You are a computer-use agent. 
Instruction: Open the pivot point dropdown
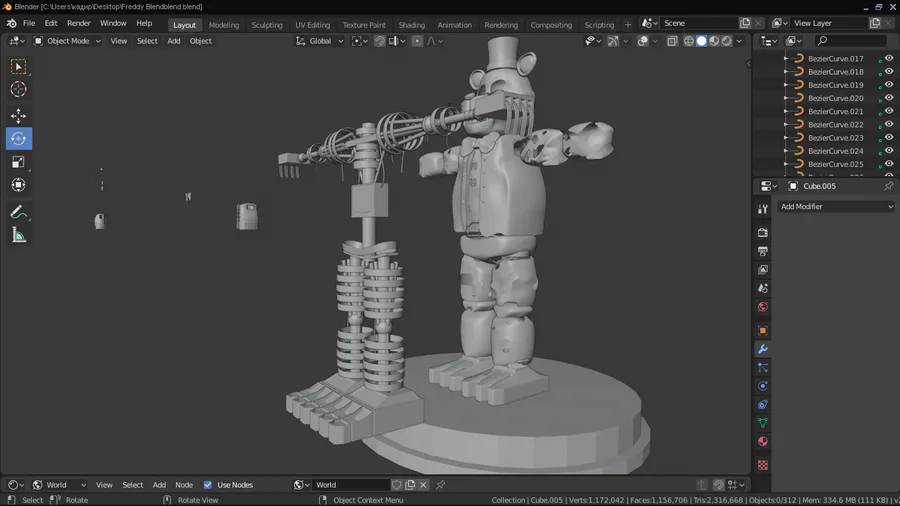pos(359,41)
